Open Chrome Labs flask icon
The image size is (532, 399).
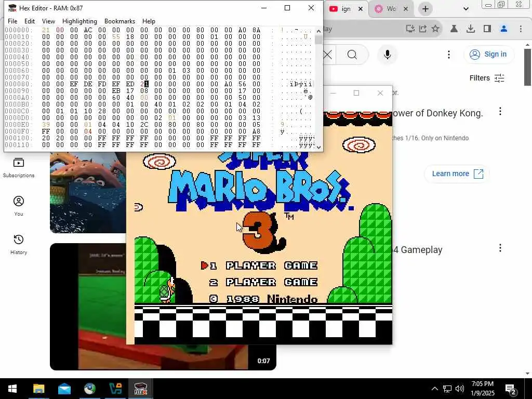point(454,29)
